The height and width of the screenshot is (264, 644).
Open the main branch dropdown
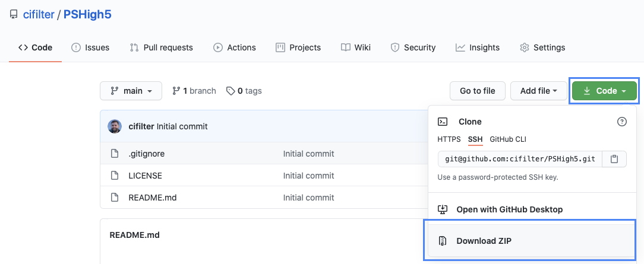(x=131, y=91)
